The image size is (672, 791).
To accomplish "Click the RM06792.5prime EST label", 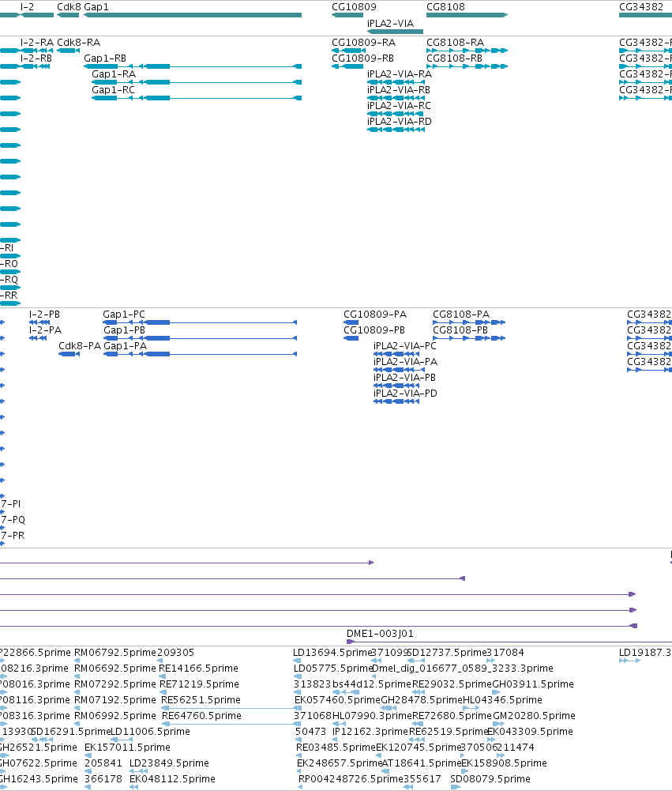I will click(x=115, y=653).
